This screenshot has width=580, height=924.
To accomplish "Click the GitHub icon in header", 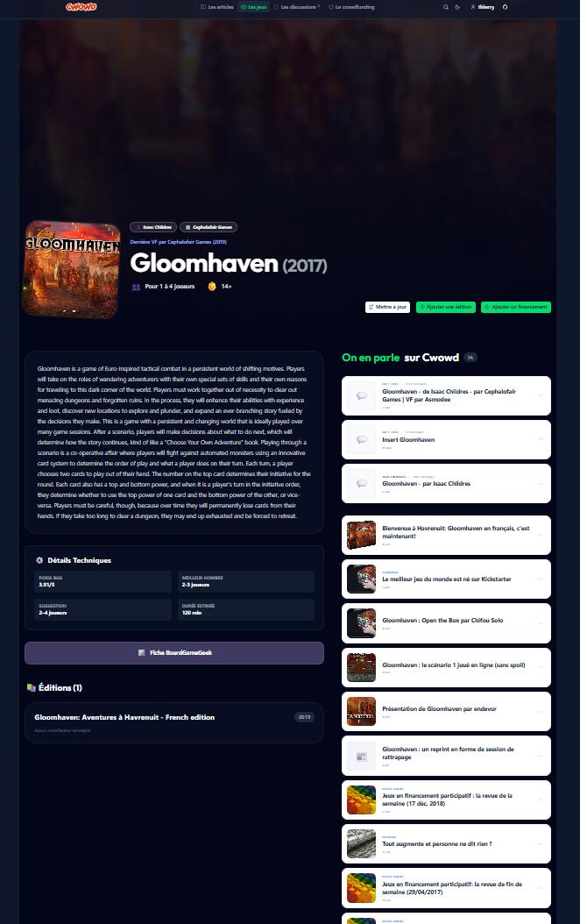I will [505, 7].
